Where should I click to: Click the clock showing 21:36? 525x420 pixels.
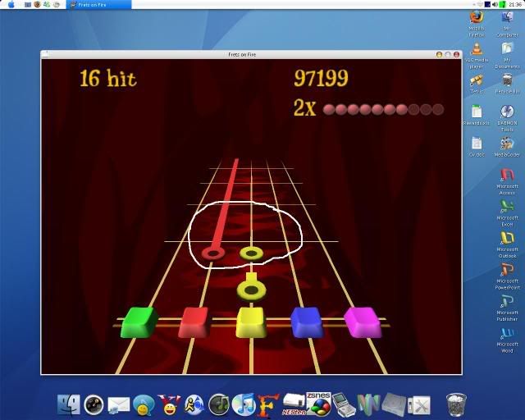click(515, 5)
